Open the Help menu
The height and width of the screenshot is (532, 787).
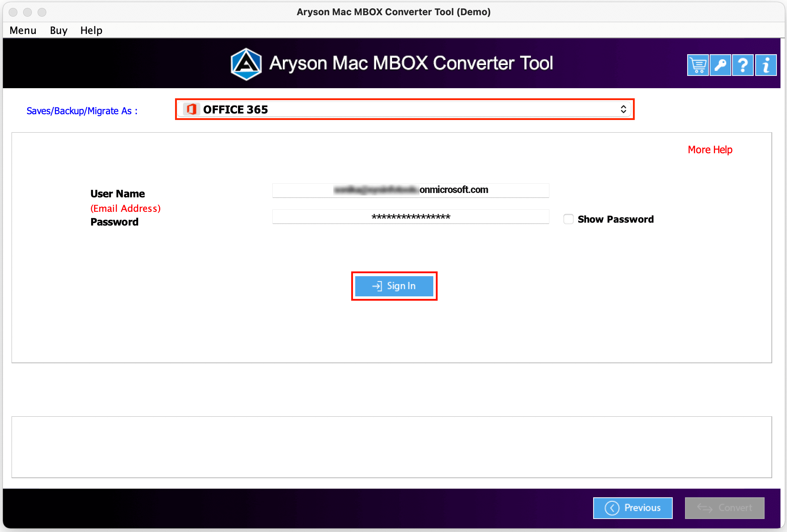point(91,30)
